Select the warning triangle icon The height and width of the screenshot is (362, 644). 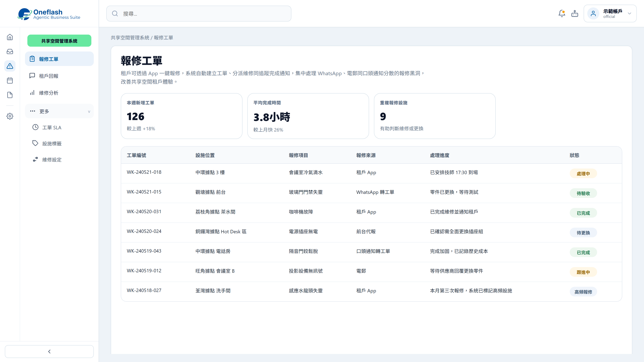click(10, 66)
